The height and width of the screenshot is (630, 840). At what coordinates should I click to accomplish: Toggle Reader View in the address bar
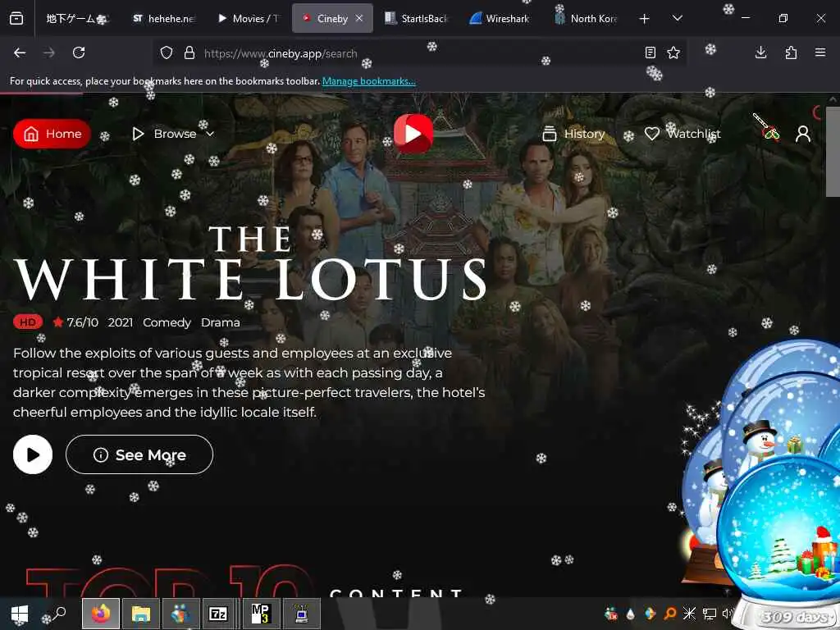(x=651, y=52)
